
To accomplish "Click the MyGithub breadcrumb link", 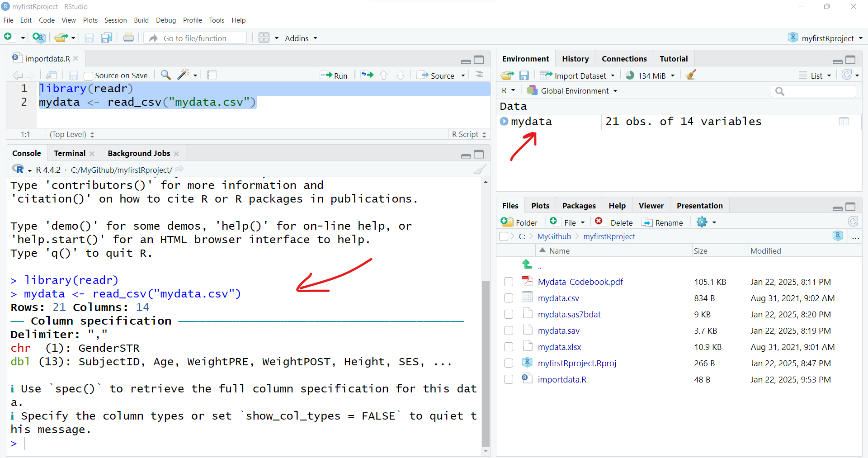I will pyautogui.click(x=554, y=236).
